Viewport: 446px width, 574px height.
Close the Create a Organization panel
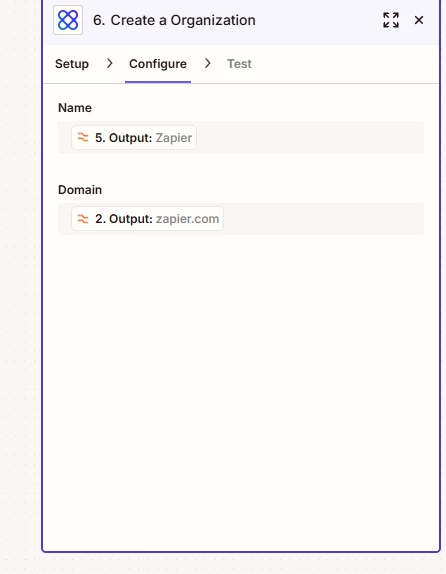coord(419,20)
